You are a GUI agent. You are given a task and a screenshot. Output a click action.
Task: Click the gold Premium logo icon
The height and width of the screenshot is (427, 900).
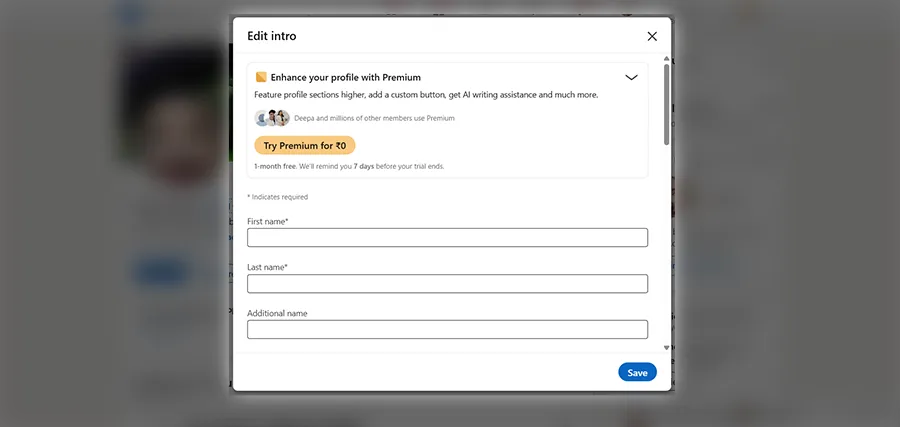click(x=261, y=77)
